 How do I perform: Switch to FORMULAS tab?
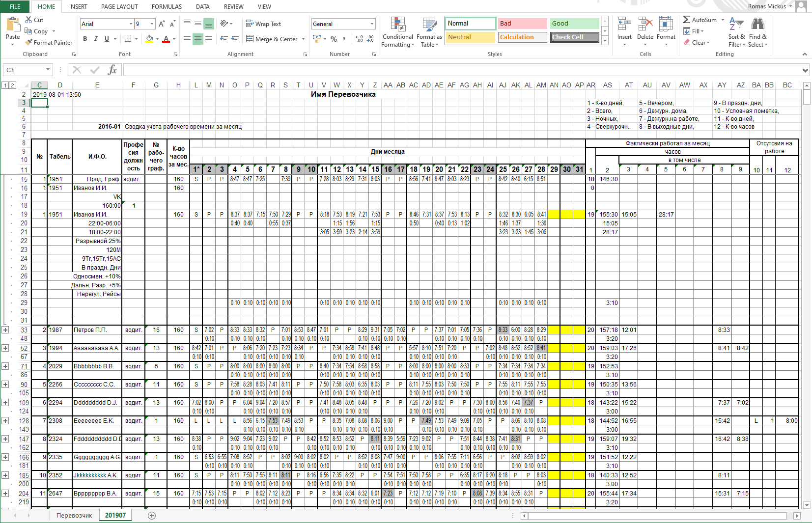pos(167,6)
